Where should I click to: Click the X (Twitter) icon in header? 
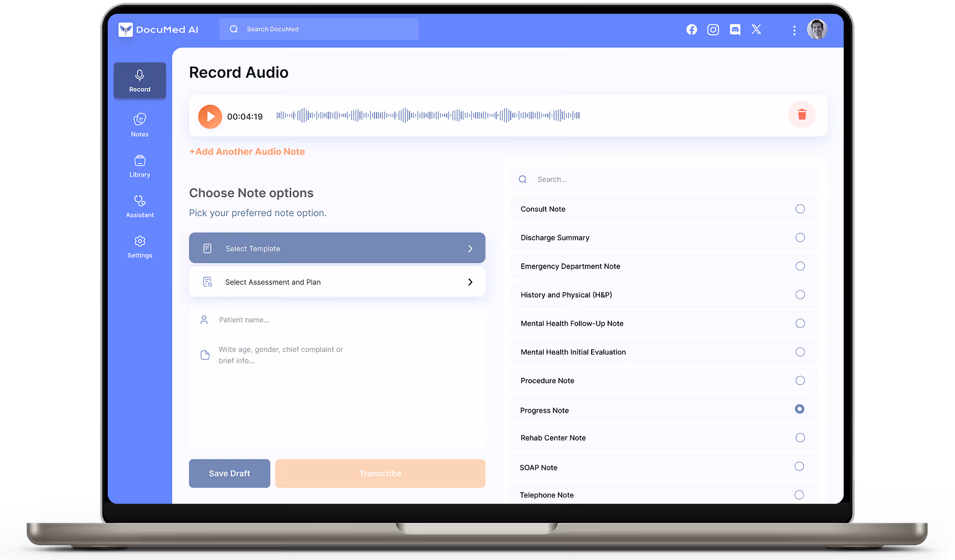756,30
